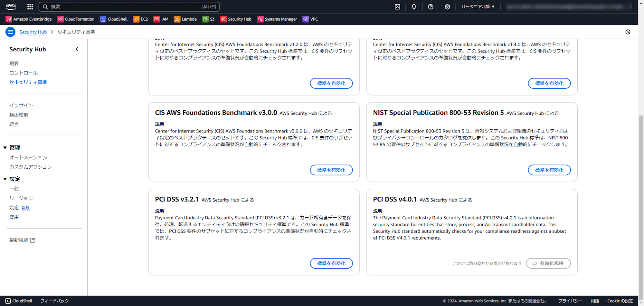Click フィードバック in footer
The image size is (644, 306).
click(x=55, y=301)
